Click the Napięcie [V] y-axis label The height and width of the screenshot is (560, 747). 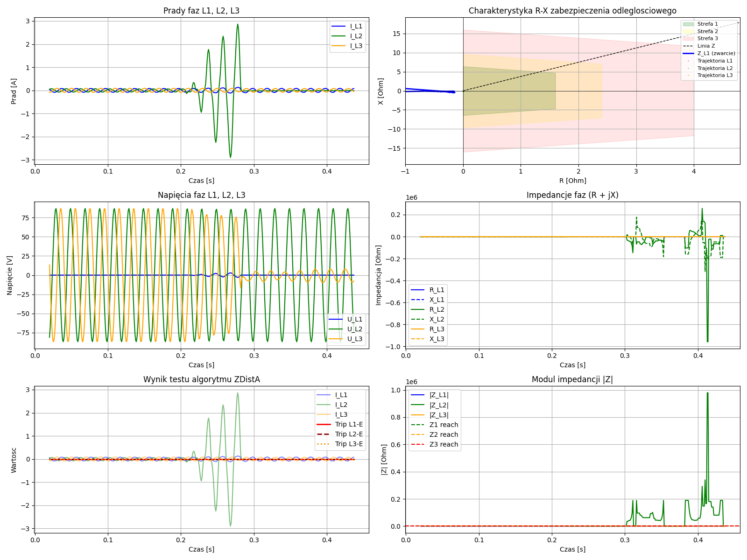point(10,275)
